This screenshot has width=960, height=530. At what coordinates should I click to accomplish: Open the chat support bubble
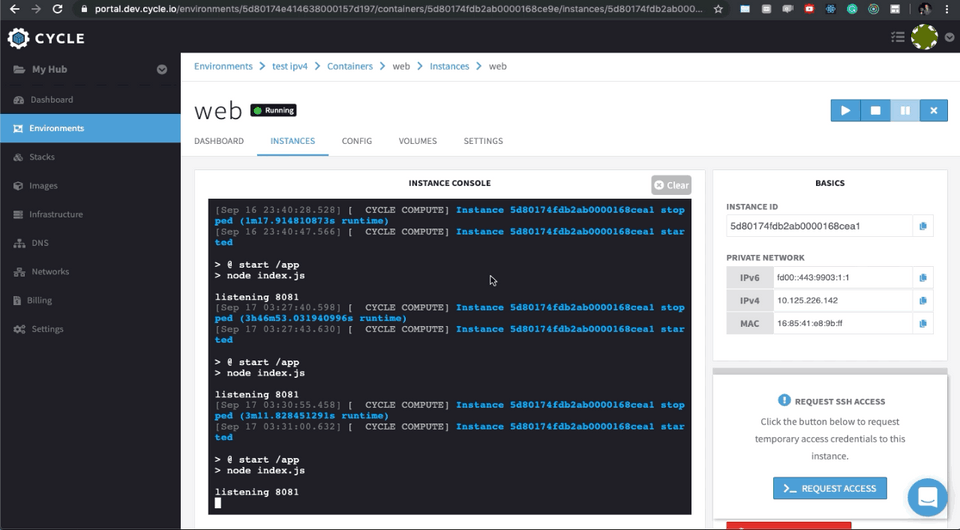(928, 497)
